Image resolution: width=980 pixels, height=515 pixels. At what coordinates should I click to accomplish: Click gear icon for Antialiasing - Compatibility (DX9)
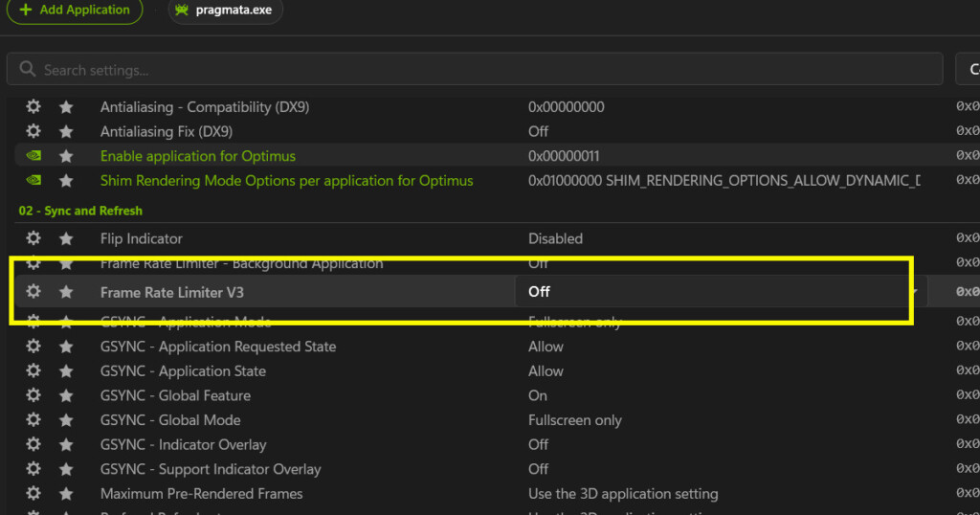coord(33,106)
